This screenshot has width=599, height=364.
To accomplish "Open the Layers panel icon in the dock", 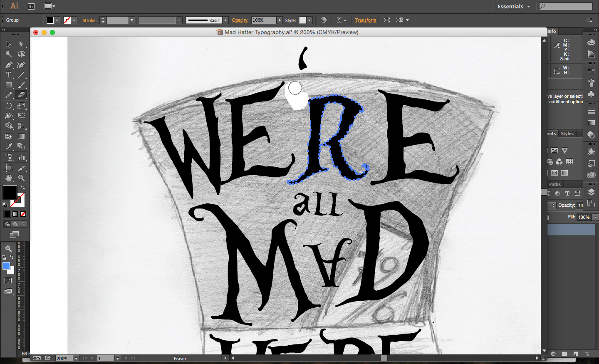I will coord(591,192).
